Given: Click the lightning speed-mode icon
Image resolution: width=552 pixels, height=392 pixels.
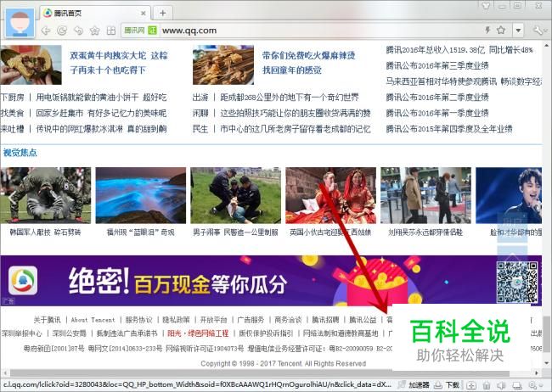Looking at the screenshot, I should [487, 31].
